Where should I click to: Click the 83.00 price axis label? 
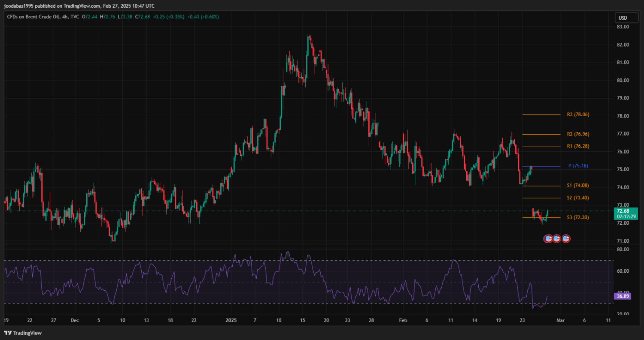[623, 27]
